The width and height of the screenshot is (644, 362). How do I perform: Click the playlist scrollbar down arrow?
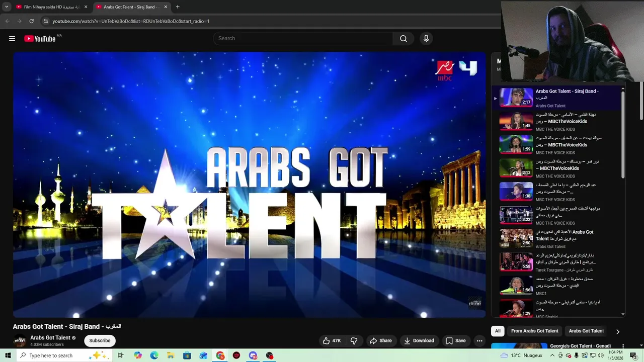click(623, 314)
